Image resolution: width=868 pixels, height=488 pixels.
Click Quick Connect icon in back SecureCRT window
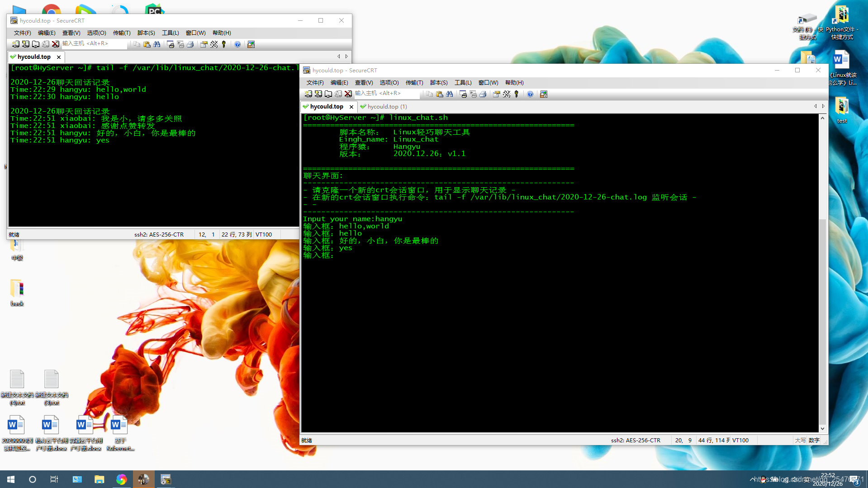point(26,44)
